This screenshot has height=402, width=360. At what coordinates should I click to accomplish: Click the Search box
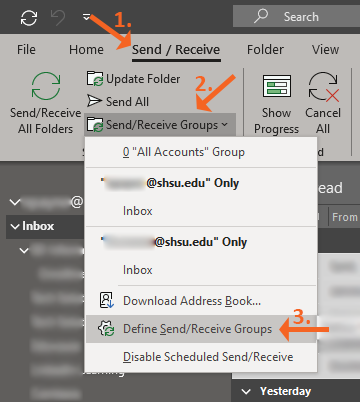pos(296,16)
